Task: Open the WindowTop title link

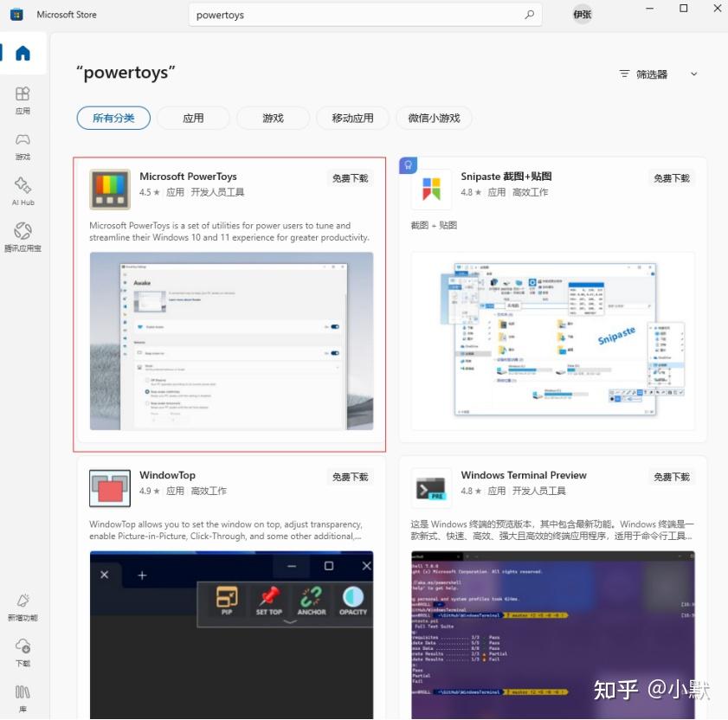Action: (x=167, y=475)
